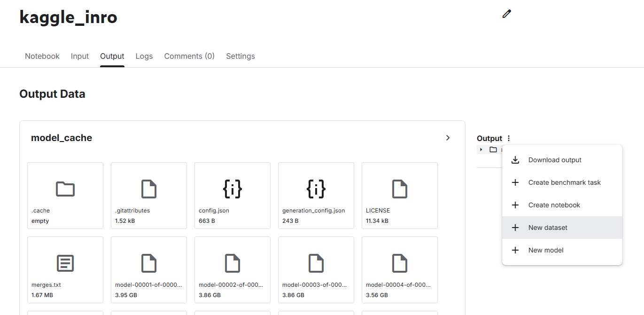Open the generation_config.json file icon
The height and width of the screenshot is (315, 644).
tap(316, 189)
